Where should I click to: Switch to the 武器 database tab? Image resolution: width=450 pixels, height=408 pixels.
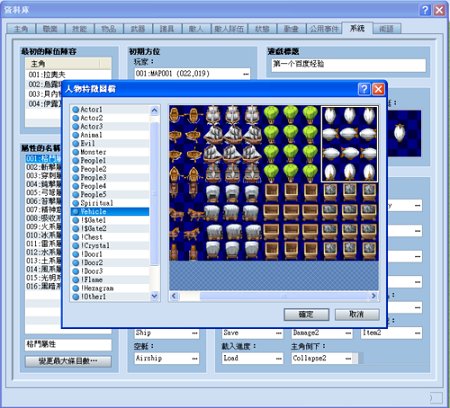[x=138, y=29]
